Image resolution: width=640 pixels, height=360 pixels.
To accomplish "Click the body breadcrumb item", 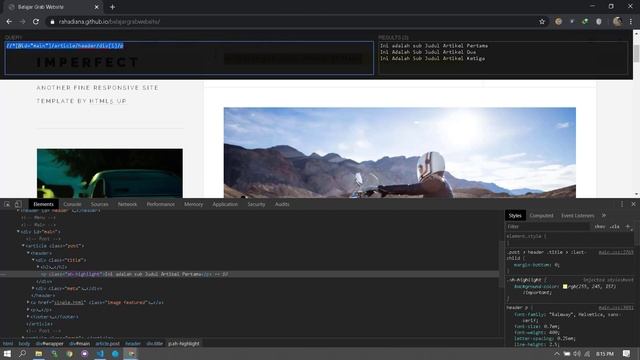I will point(24,344).
